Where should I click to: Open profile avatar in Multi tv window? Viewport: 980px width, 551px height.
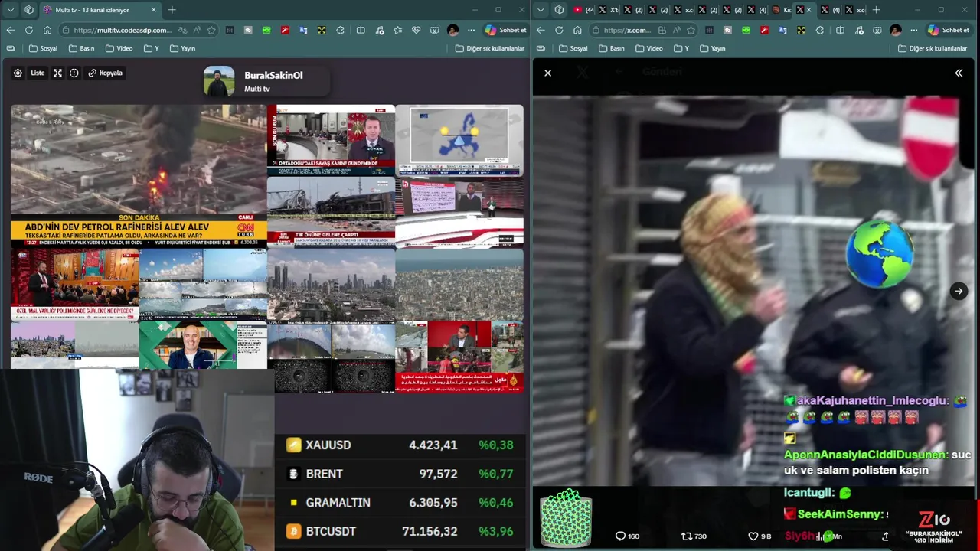pyautogui.click(x=452, y=30)
